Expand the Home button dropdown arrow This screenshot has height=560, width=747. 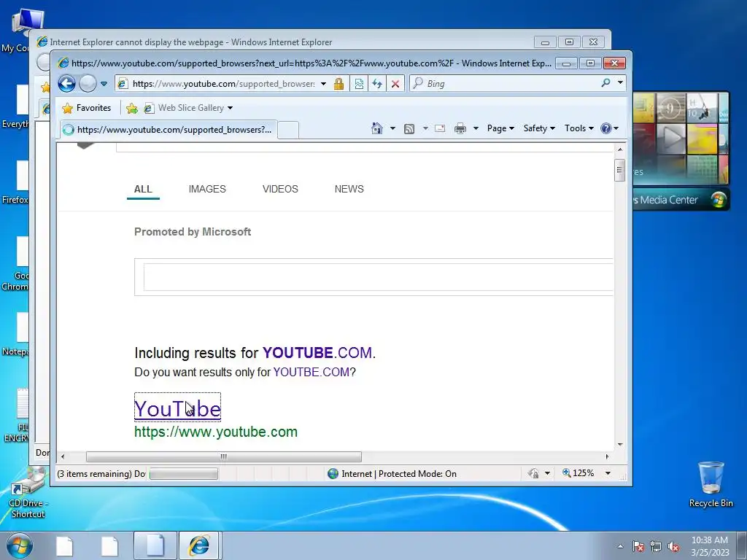(x=392, y=128)
